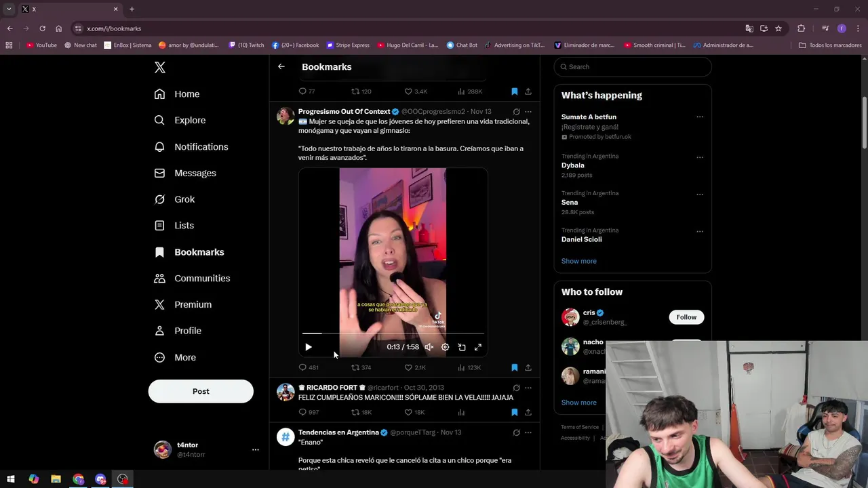The width and height of the screenshot is (868, 488).
Task: Open Terms of Service link
Action: (580, 427)
